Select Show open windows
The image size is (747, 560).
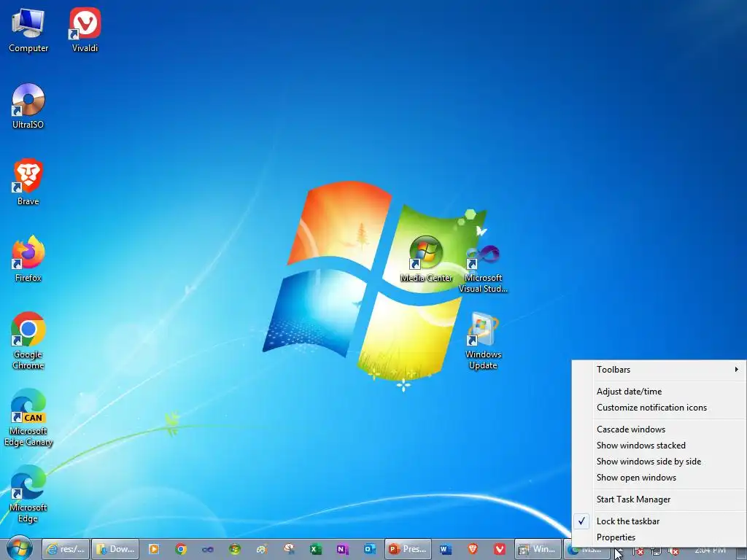(659, 477)
